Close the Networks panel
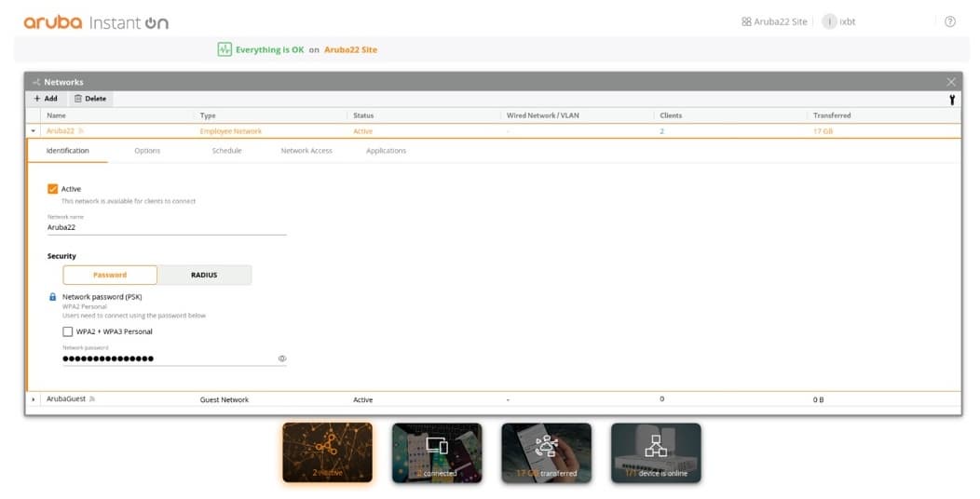 click(x=950, y=82)
